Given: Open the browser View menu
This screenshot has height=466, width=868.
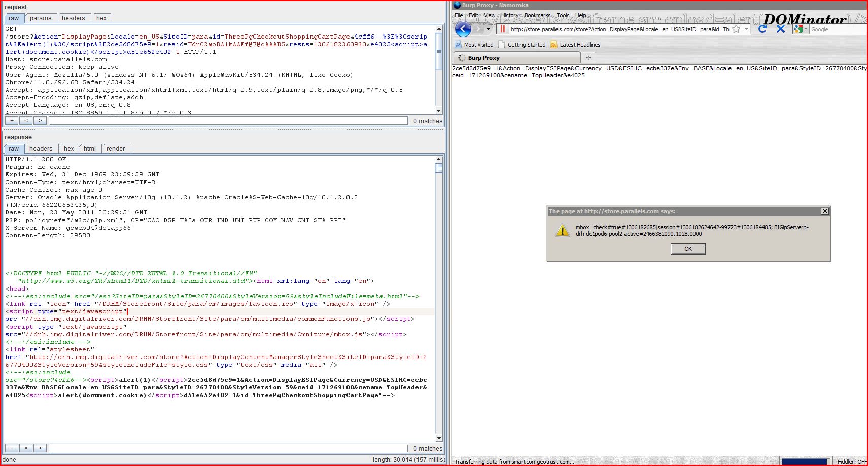Looking at the screenshot, I should [490, 15].
